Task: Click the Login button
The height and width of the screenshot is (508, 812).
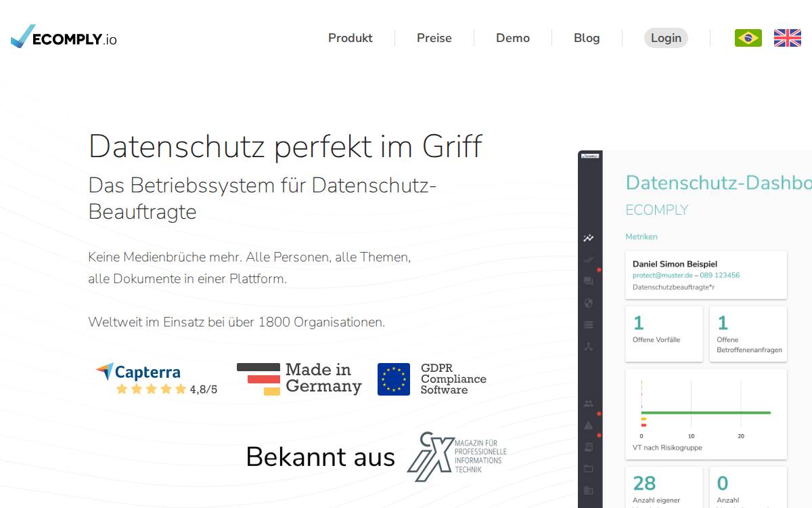Action: tap(666, 38)
